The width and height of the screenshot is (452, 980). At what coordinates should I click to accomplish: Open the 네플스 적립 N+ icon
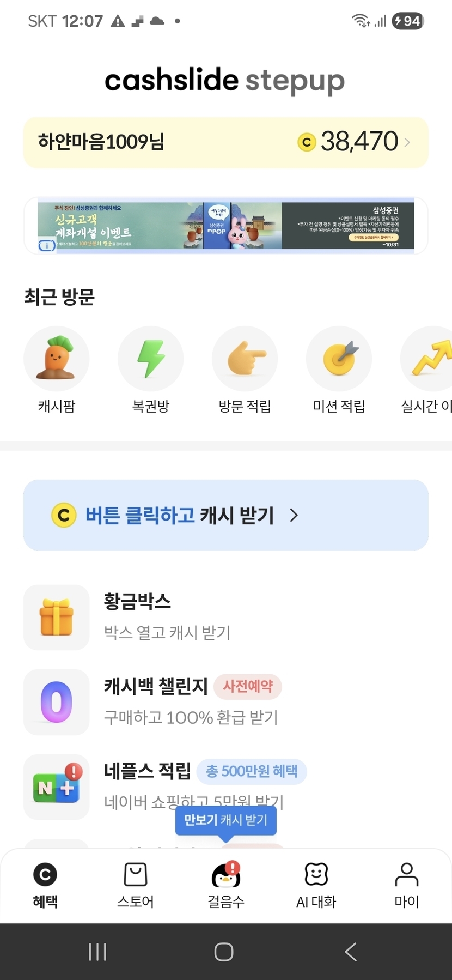pyautogui.click(x=56, y=787)
